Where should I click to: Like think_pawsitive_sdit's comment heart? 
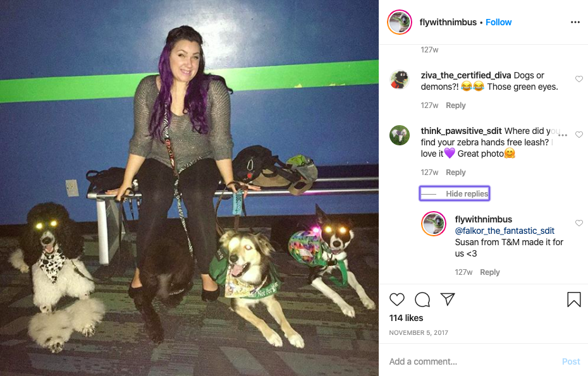coord(579,135)
